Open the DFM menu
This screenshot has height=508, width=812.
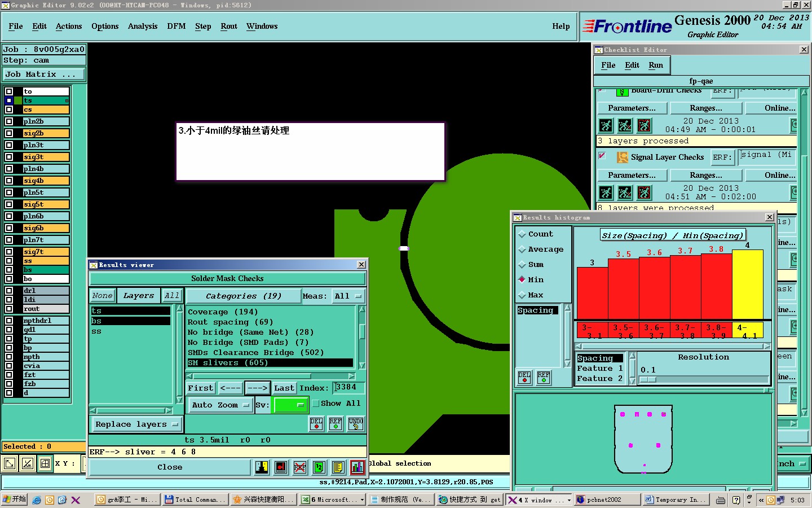tap(176, 27)
